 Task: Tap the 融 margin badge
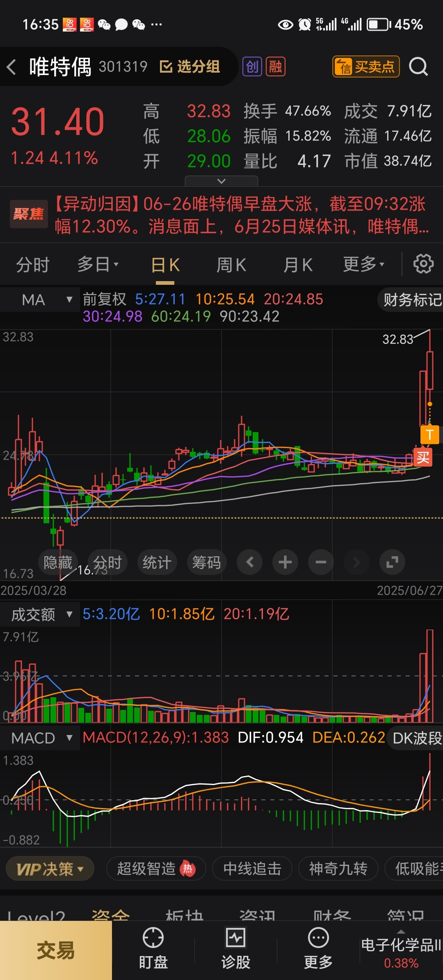(x=276, y=66)
